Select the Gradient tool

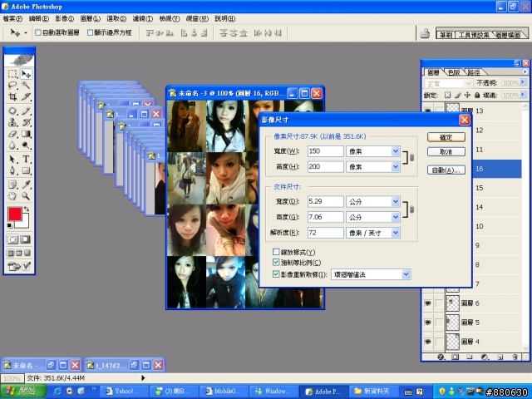[26, 134]
